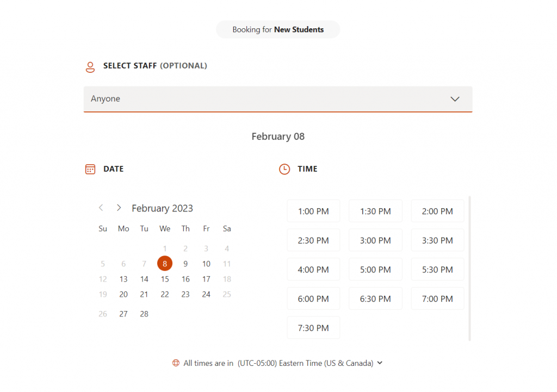Select the 7:30 PM slot
Image resolution: width=557 pixels, height=392 pixels.
coord(313,327)
